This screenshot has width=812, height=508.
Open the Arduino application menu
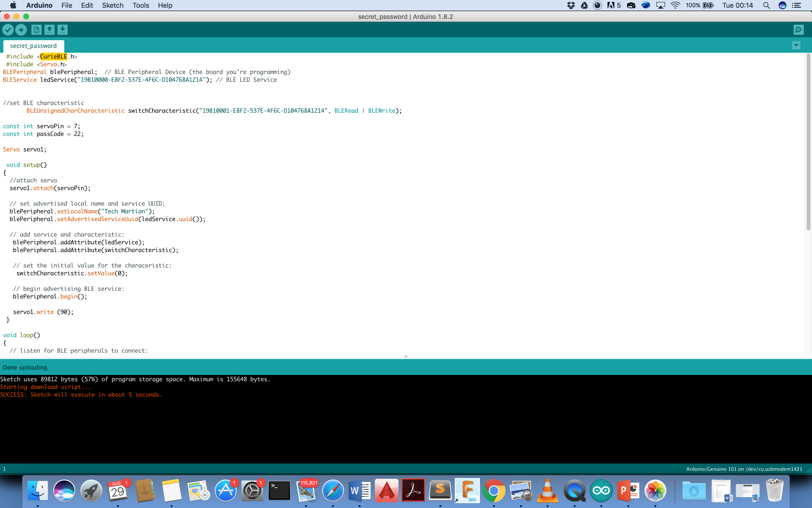[39, 5]
